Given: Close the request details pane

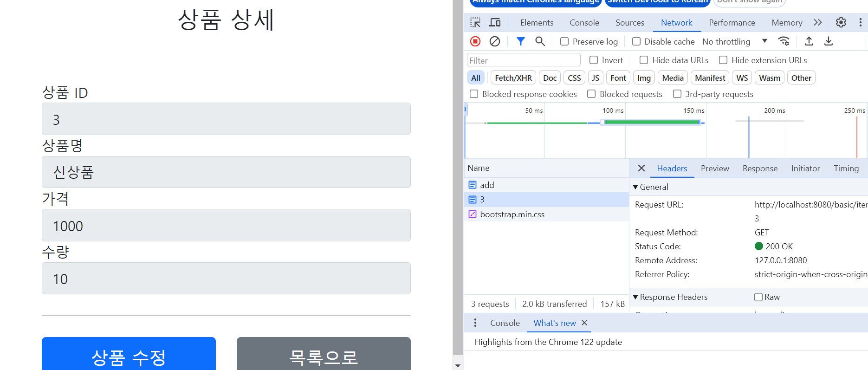Looking at the screenshot, I should pos(641,168).
